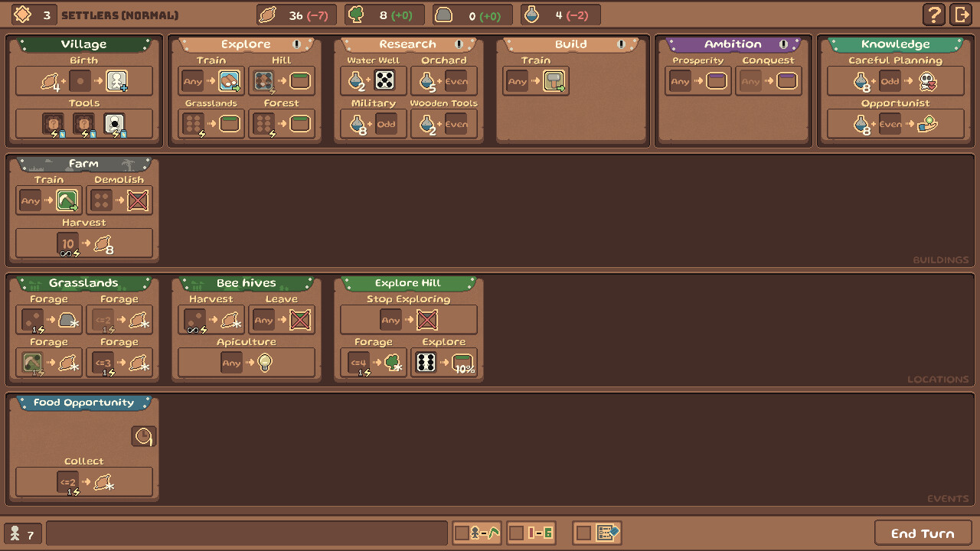Click the Ambition card header

click(x=731, y=44)
